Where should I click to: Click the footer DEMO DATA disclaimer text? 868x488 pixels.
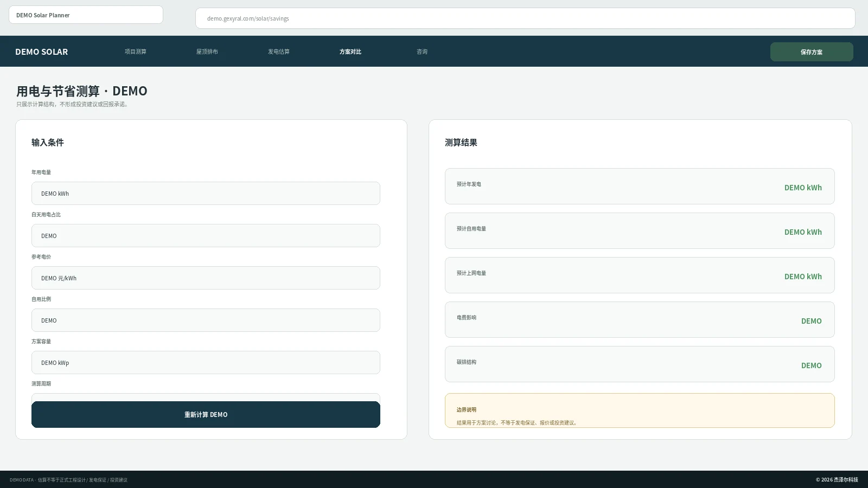point(68,480)
